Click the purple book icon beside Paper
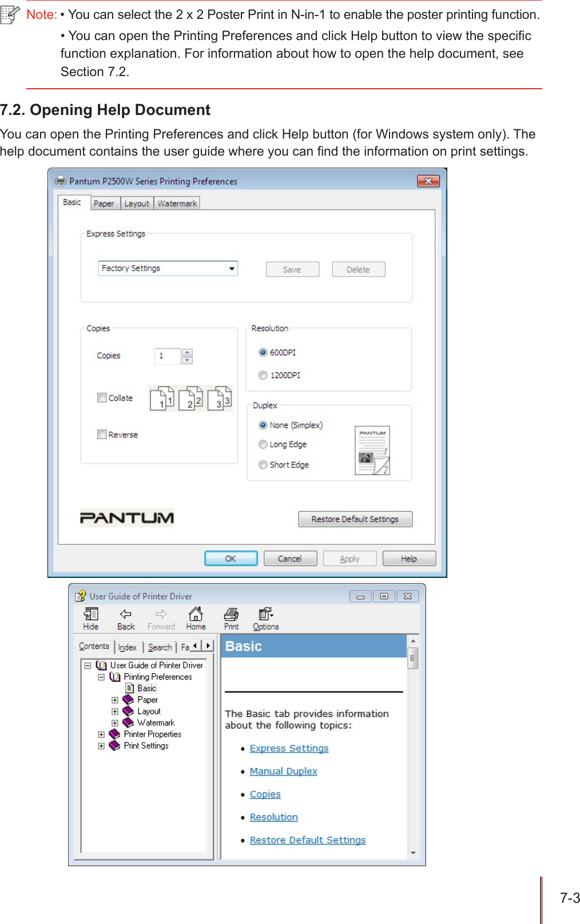The image size is (580, 924). pos(128,700)
